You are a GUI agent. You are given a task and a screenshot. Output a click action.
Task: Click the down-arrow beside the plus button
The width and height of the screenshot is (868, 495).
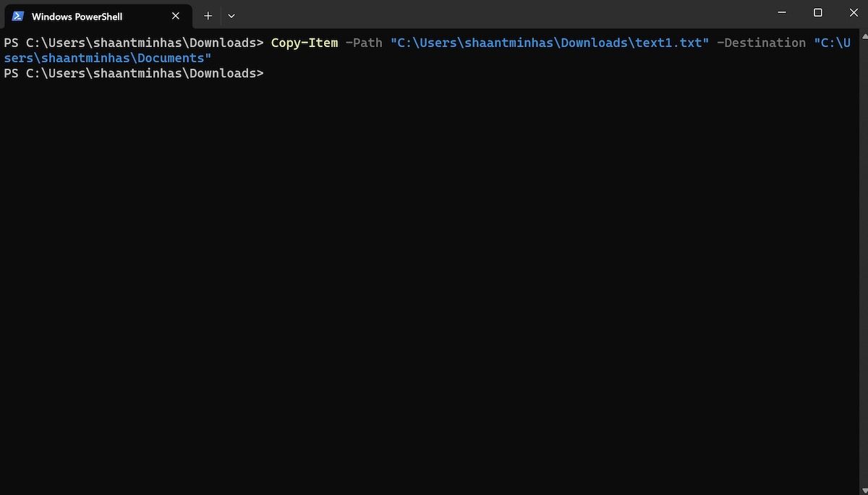[x=231, y=15]
